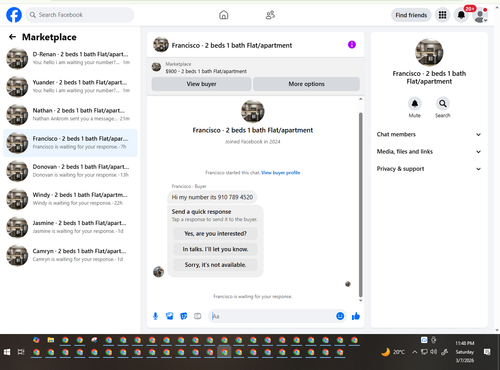This screenshot has width=500, height=370.
Task: Expand Chat members section
Action: (429, 135)
